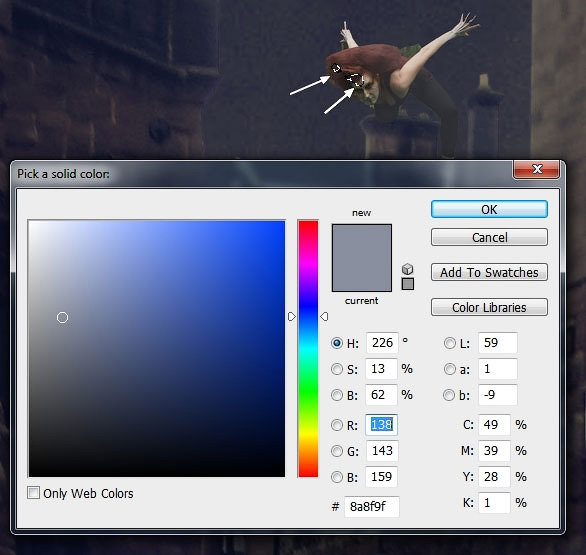The image size is (586, 555).
Task: Click the C cyan field showing 49
Action: [494, 425]
